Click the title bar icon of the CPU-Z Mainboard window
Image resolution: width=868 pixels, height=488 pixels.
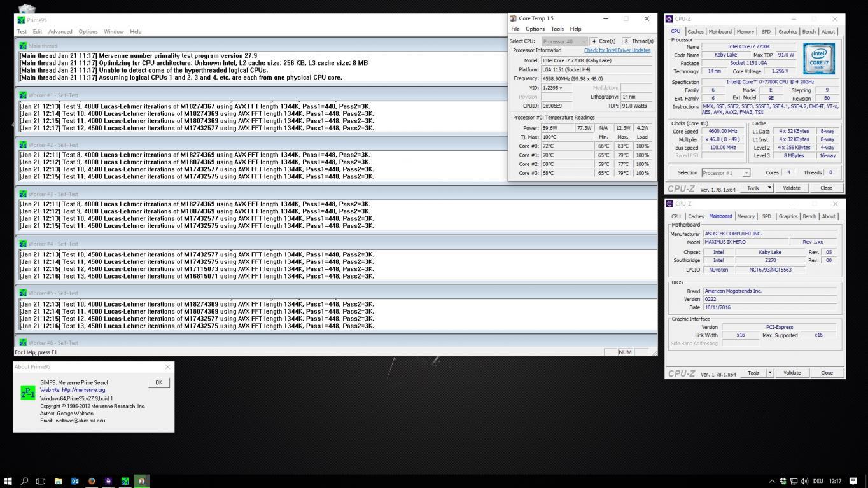[669, 204]
